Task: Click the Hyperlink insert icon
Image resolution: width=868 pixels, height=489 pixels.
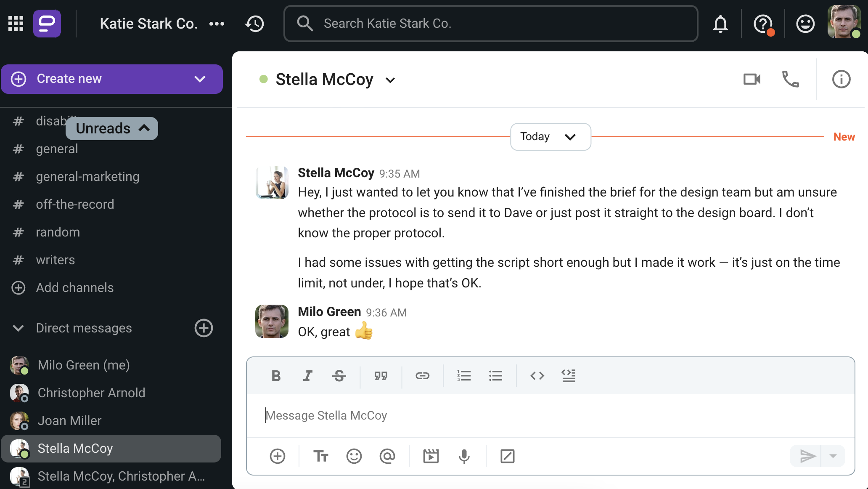Action: pyautogui.click(x=423, y=375)
